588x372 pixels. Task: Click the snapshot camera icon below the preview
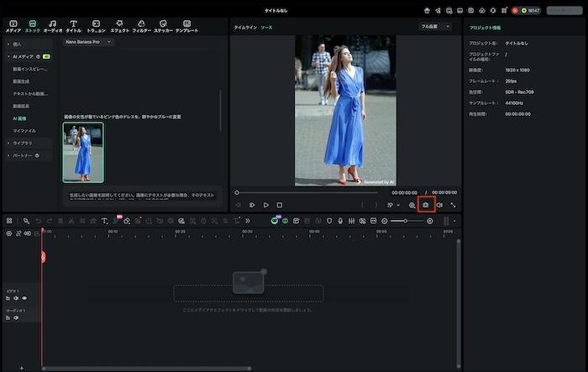[x=426, y=205]
